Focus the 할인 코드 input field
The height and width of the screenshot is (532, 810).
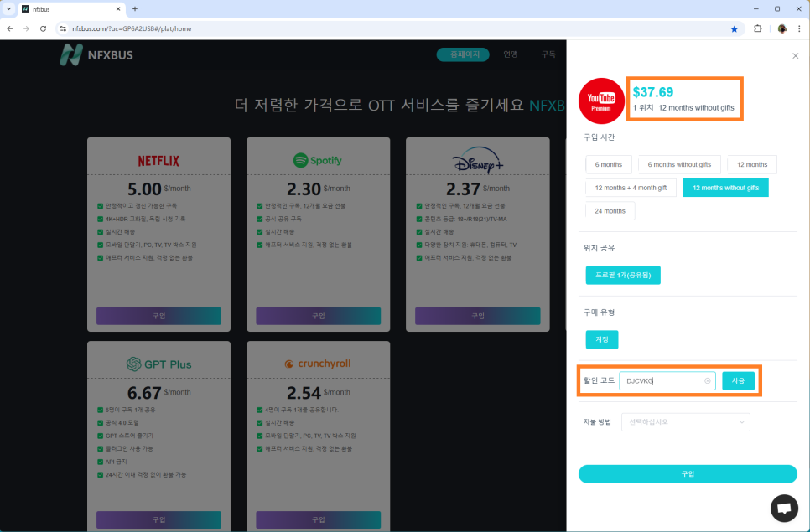point(667,381)
